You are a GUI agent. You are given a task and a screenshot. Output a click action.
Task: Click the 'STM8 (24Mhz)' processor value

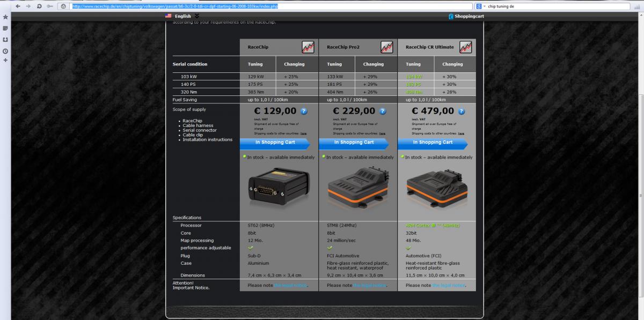pos(341,226)
